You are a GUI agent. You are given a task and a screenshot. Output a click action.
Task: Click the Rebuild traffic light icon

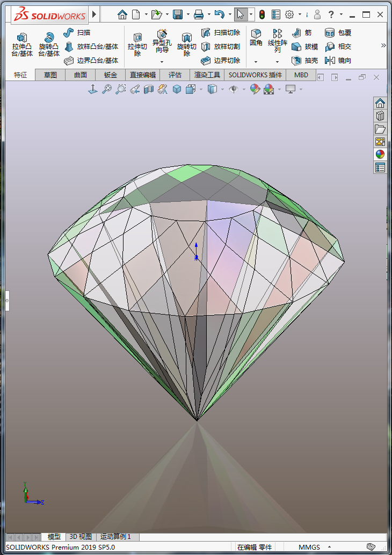tap(262, 14)
